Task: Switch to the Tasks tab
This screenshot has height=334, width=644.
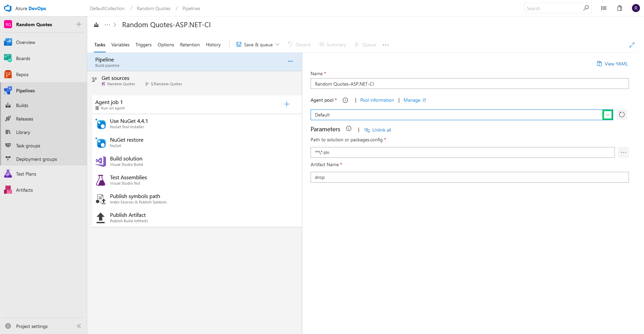Action: [x=100, y=45]
